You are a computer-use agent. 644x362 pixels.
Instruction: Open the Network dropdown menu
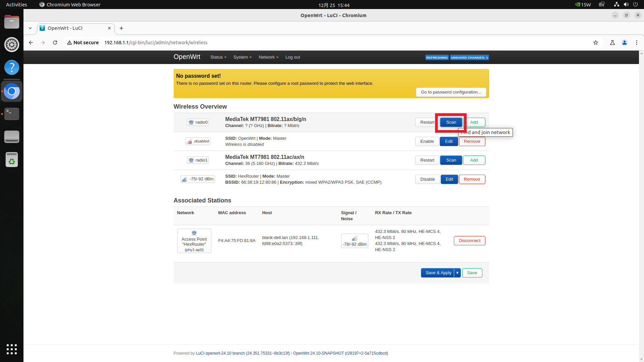coord(268,57)
